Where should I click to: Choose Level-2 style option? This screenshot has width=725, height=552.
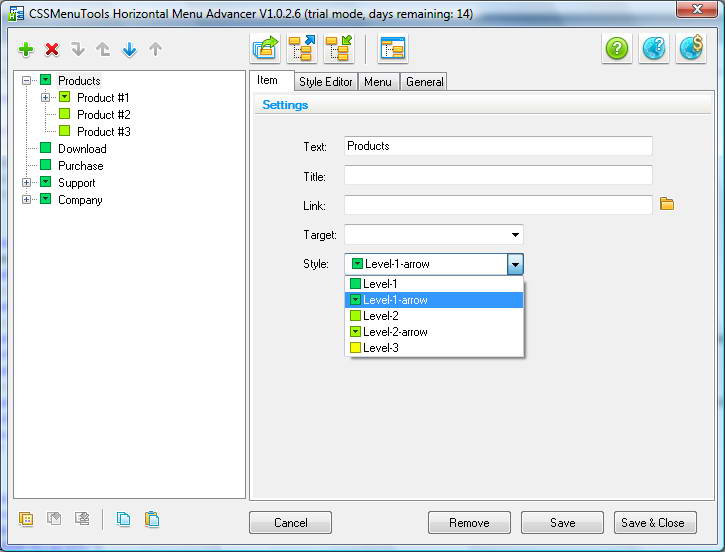pyautogui.click(x=434, y=316)
